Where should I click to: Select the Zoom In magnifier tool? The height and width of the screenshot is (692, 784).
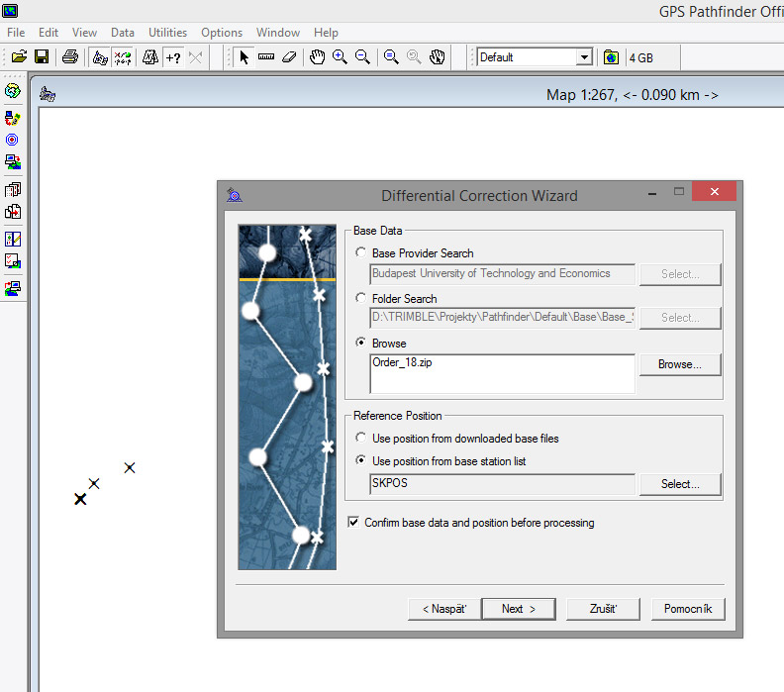click(x=340, y=57)
